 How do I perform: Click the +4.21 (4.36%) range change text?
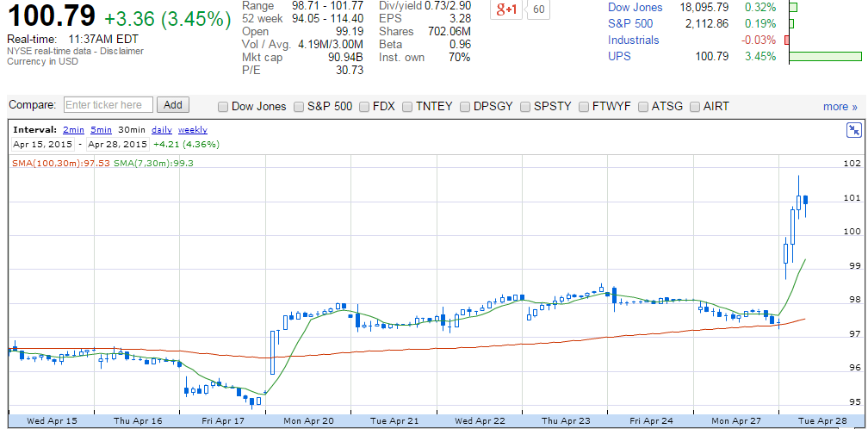[x=186, y=145]
